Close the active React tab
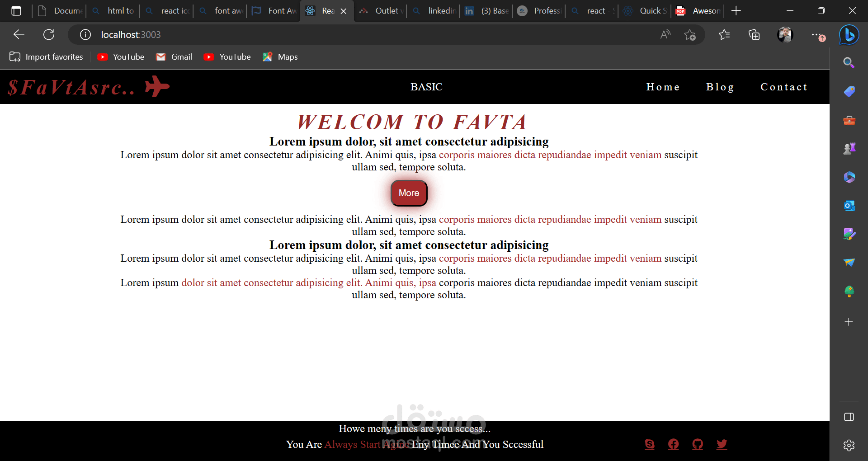Screen dimensions: 868x461 [x=344, y=11]
